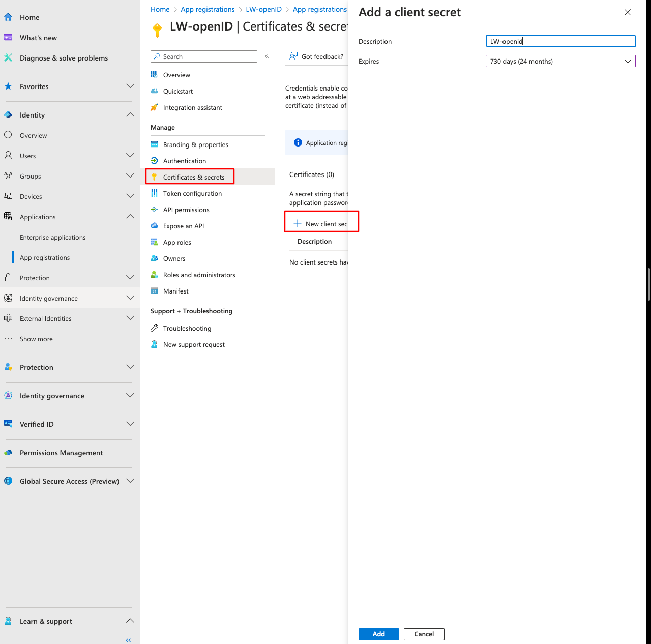The width and height of the screenshot is (651, 644).
Task: Expand the Groups chevron
Action: coord(130,175)
